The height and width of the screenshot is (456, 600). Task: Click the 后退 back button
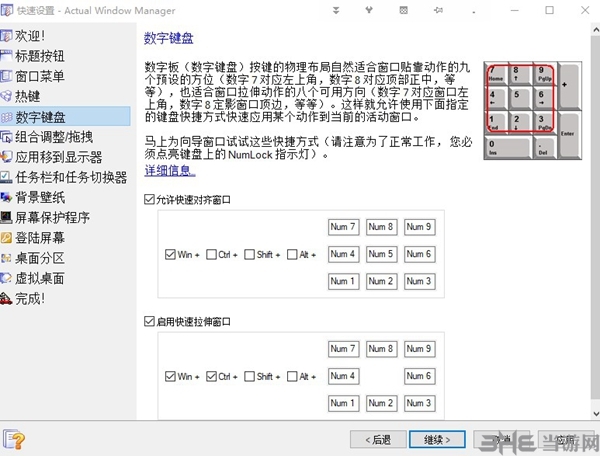point(378,440)
